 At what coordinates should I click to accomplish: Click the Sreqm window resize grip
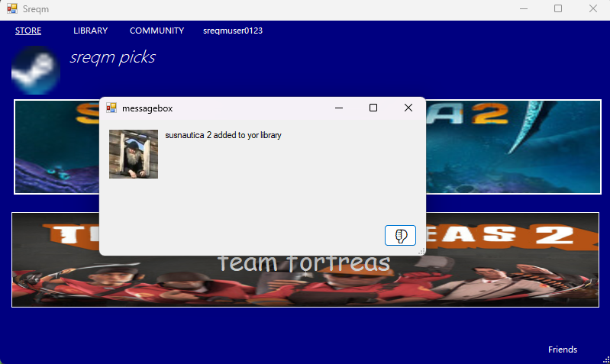point(606,360)
